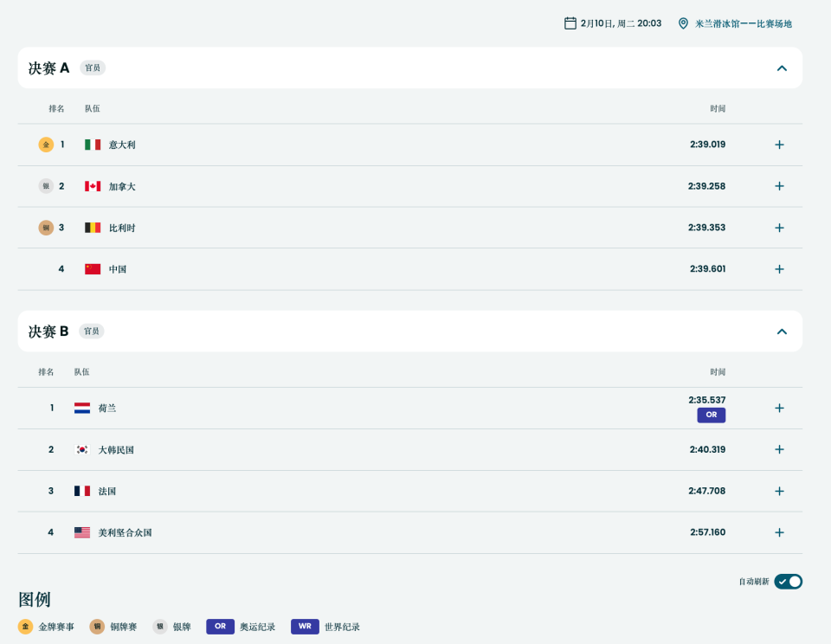Click the 决赛 A heading
This screenshot has width=831, height=644.
pos(48,68)
